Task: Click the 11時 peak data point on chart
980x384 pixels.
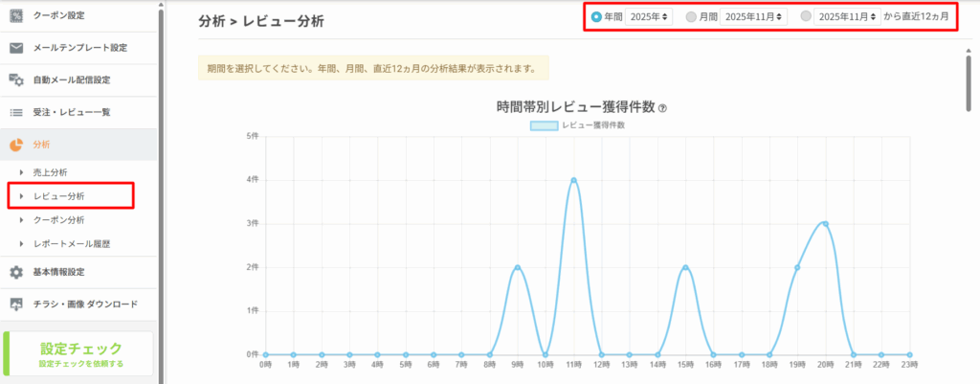Action: tap(573, 180)
